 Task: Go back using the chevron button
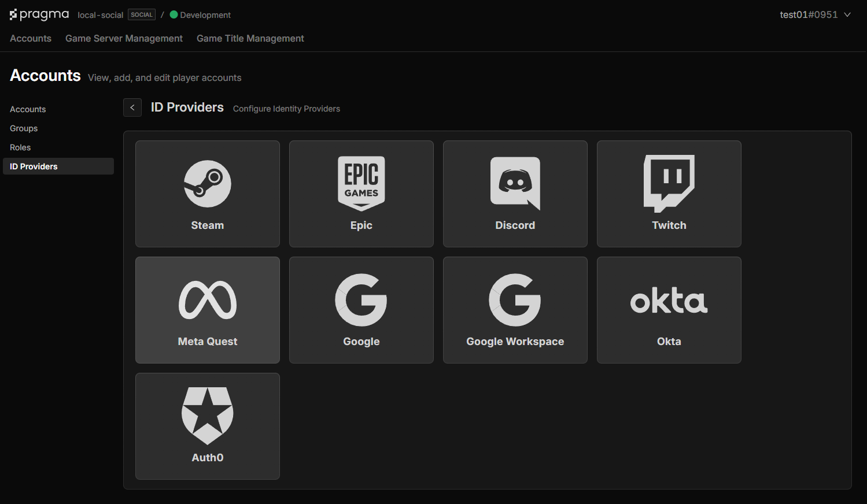click(132, 108)
